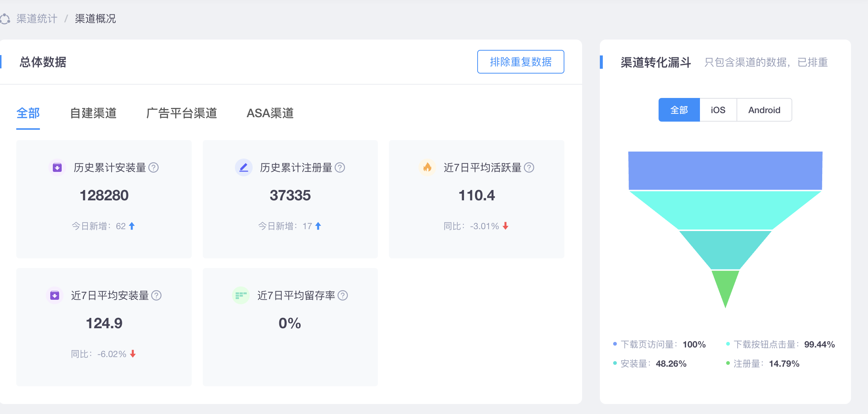Click the flame icon for 近7日平均活跃量
The width and height of the screenshot is (868, 414).
427,167
